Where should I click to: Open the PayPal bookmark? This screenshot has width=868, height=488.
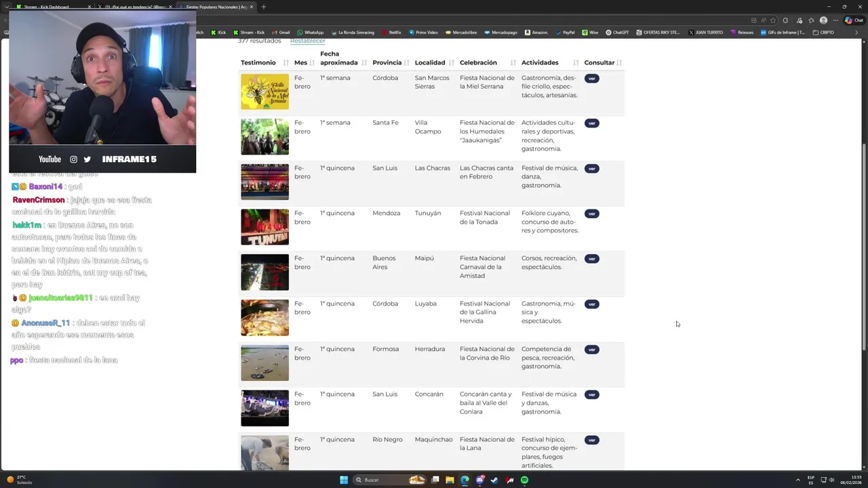(564, 33)
